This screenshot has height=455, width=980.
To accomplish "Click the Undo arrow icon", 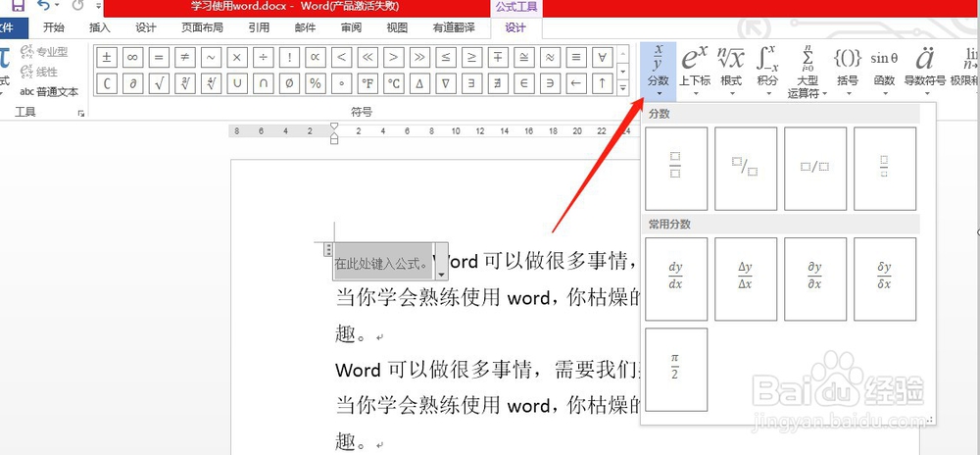I will point(44,6).
